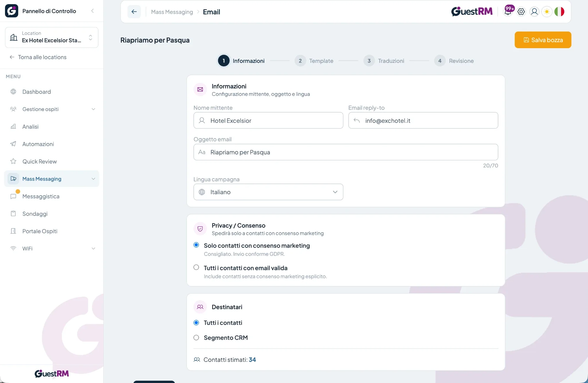This screenshot has width=588, height=383.
Task: Click Mass Messaging breadcrumb link
Action: 172,12
